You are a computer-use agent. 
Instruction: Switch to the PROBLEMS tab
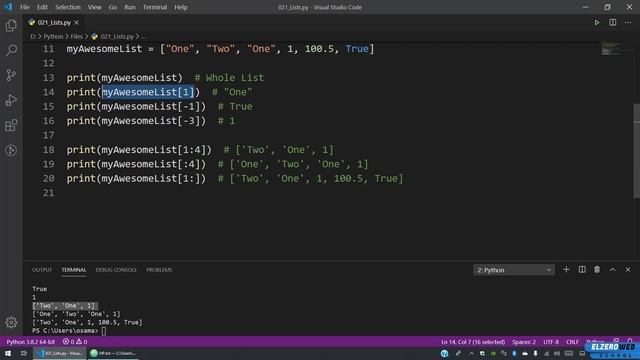tap(159, 270)
